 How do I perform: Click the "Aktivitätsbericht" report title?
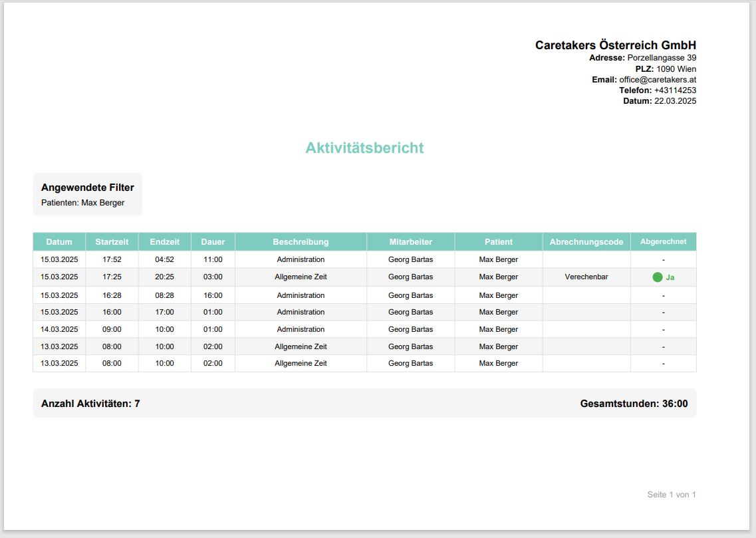364,148
